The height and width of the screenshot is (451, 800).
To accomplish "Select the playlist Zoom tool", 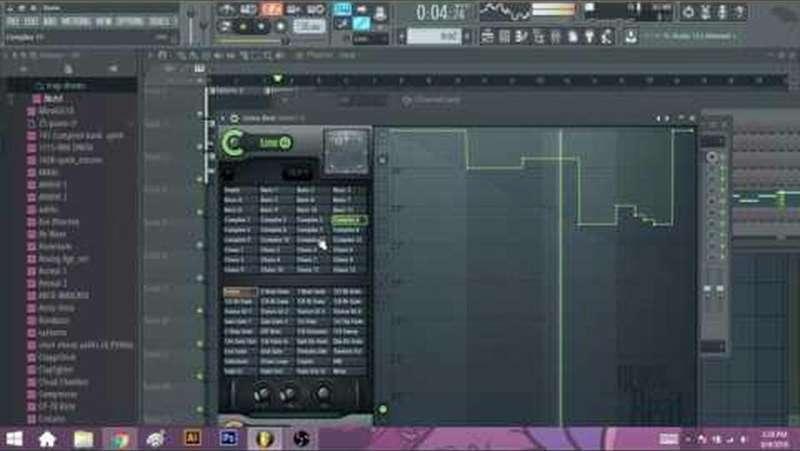I will point(267,55).
